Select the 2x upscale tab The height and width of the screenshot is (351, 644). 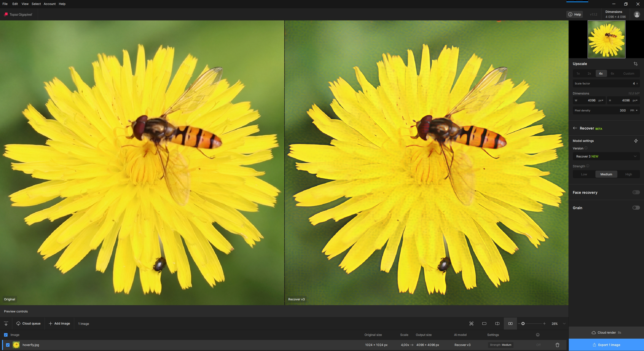coord(589,74)
